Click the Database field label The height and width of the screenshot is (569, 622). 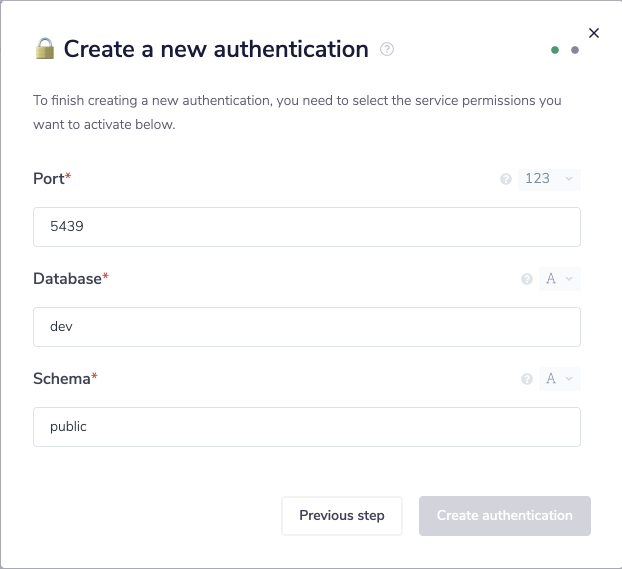pos(67,279)
